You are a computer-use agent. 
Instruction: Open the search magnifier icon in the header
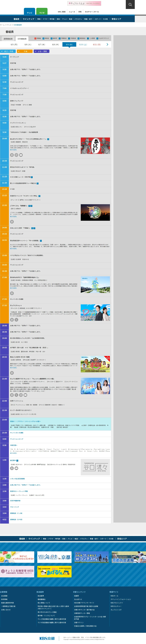130,4
